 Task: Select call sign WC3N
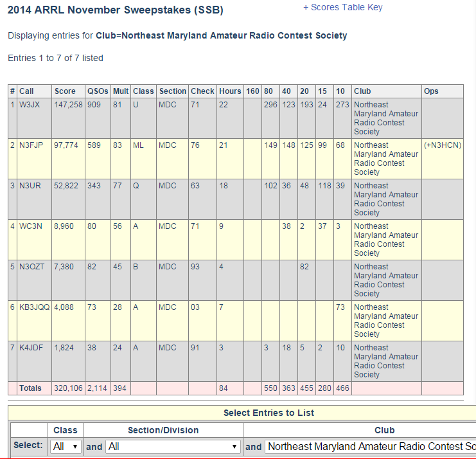pos(31,226)
